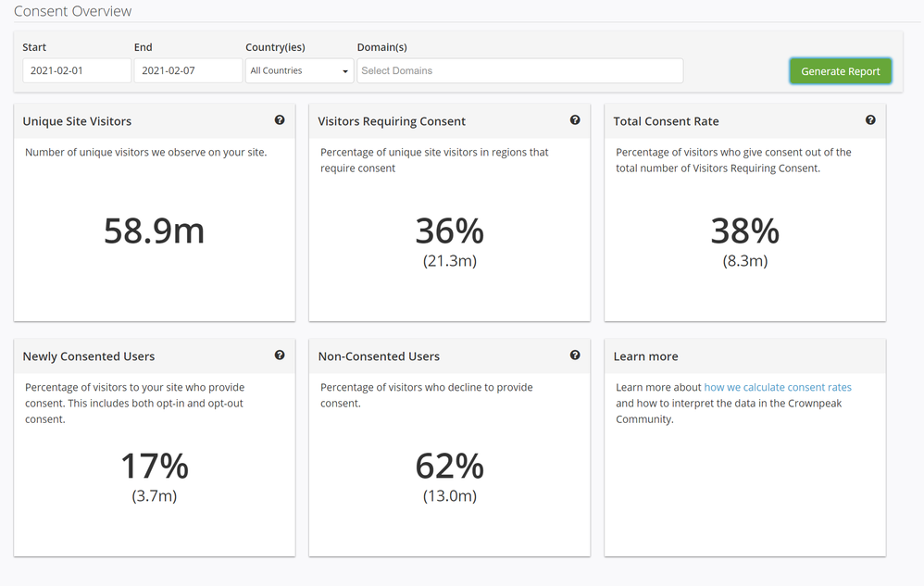Focus the Select Domains input

click(519, 70)
